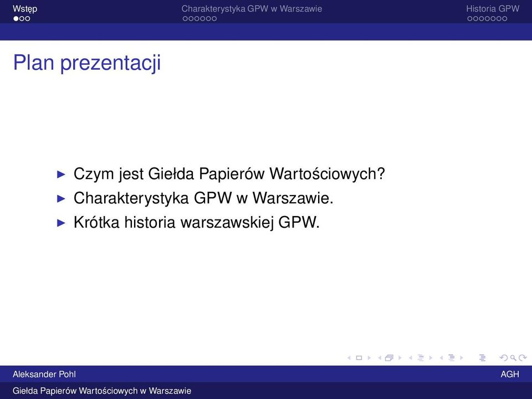
Task: Select last dot under Charakterystyka GPW w Warszawie
Action: tap(214, 19)
